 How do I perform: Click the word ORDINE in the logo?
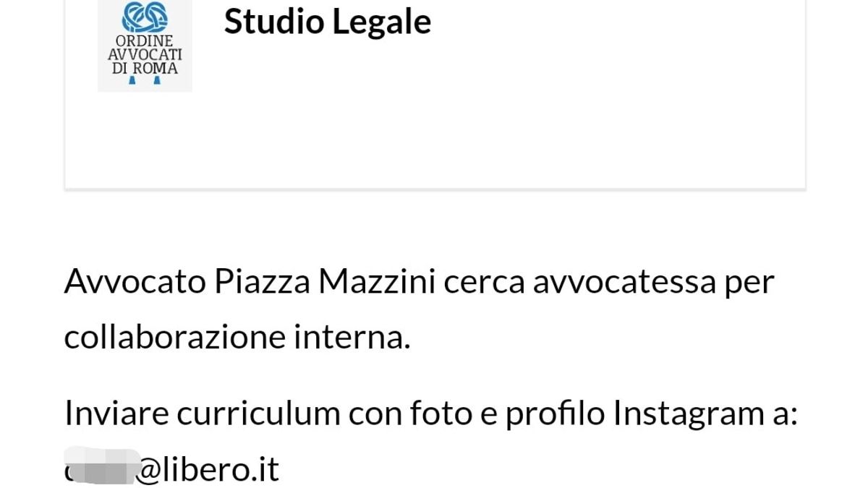(x=145, y=40)
